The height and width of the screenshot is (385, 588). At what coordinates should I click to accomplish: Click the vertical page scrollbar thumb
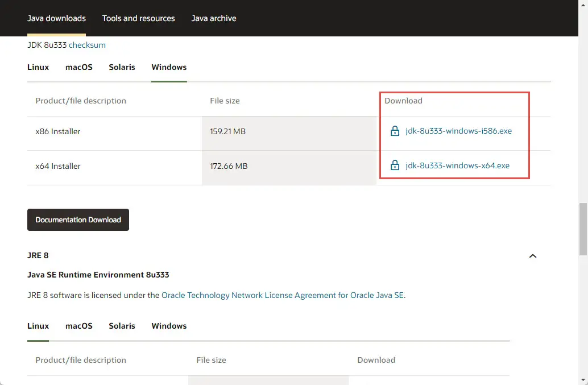tap(583, 229)
